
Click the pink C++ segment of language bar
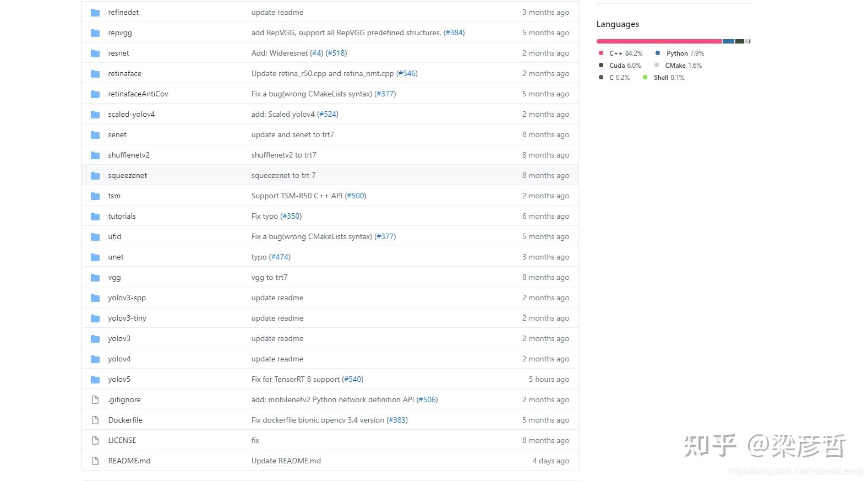click(x=659, y=41)
